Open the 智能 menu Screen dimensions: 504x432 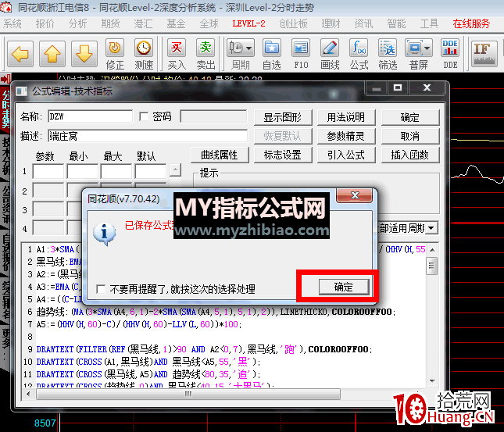coord(396,23)
